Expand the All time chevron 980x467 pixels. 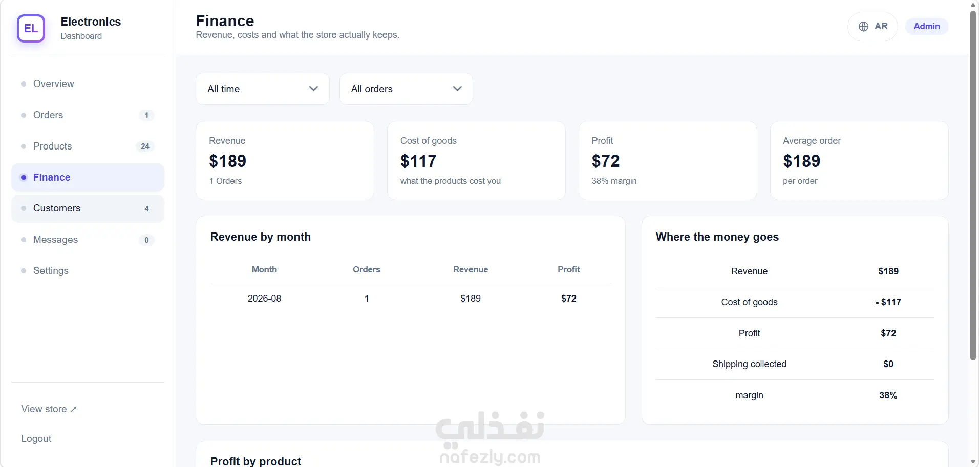[313, 89]
